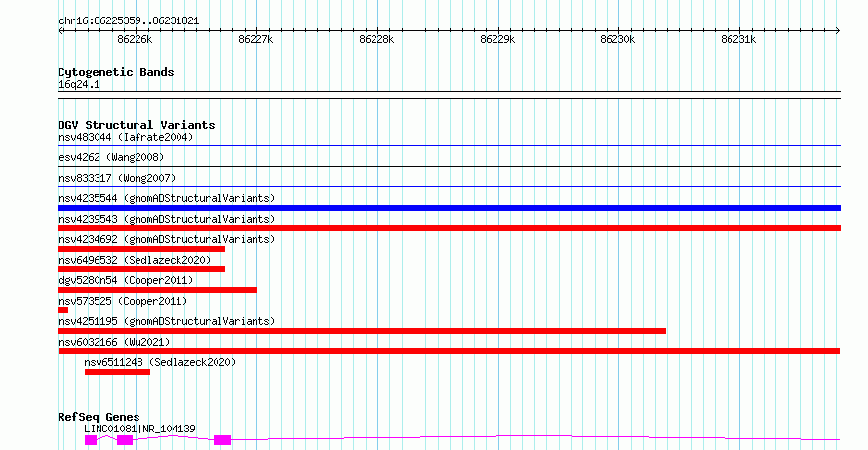Open the nsv4239543 gnomAD variant label

pos(167,219)
